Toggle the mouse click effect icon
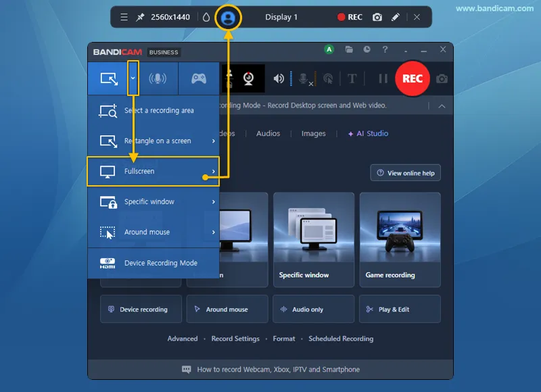Screen dimensions: 541x392 328,79
